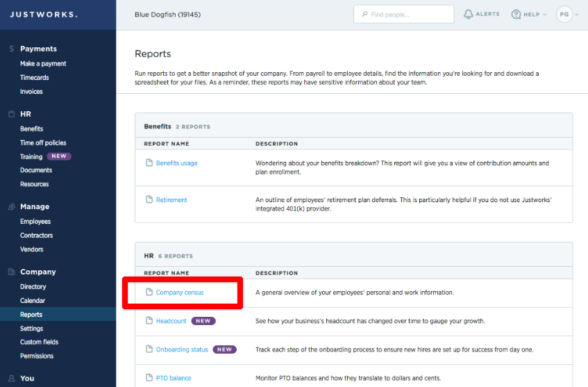
Task: Open the profile dropdown arrow next to PG
Action: click(x=577, y=15)
